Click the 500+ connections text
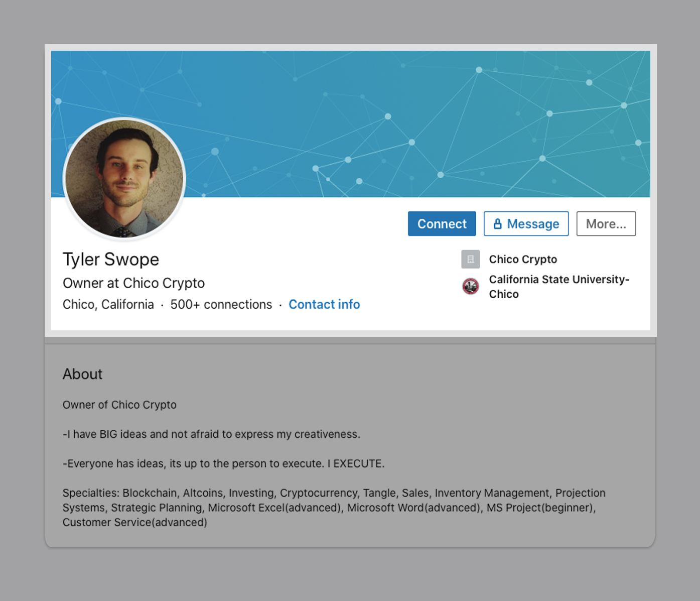Image resolution: width=700 pixels, height=601 pixels. [x=221, y=304]
